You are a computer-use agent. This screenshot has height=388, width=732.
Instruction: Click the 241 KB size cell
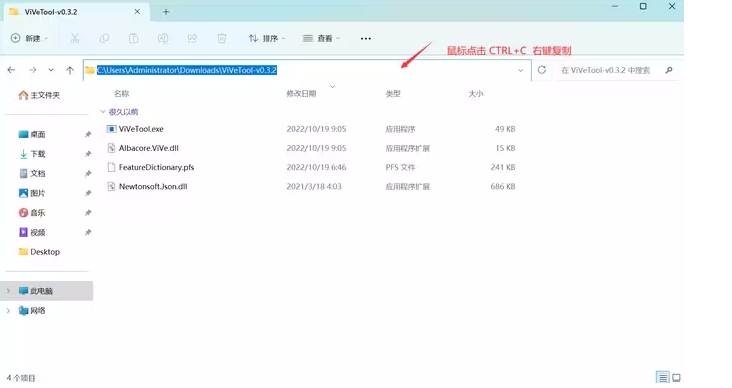503,167
